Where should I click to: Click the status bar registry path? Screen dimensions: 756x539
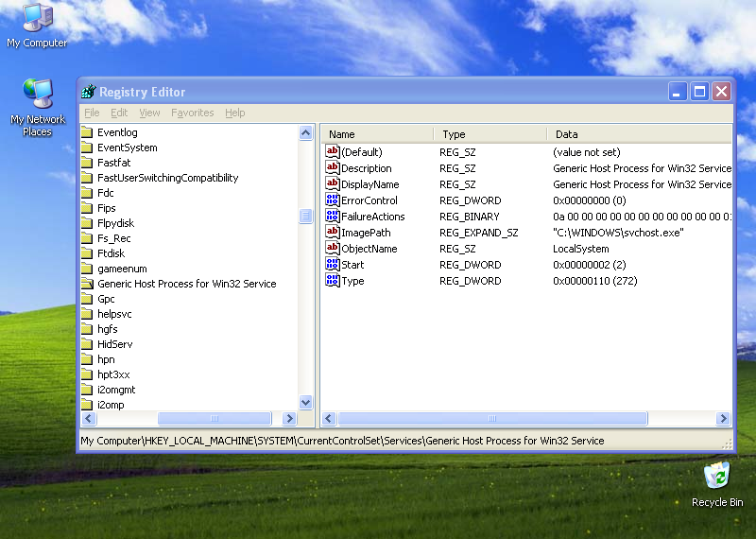coord(342,441)
